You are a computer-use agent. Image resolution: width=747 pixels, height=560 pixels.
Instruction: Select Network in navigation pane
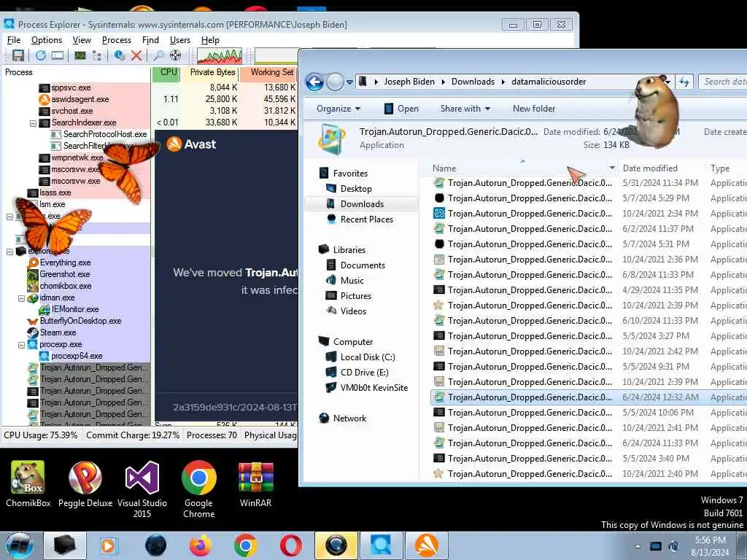tap(349, 418)
